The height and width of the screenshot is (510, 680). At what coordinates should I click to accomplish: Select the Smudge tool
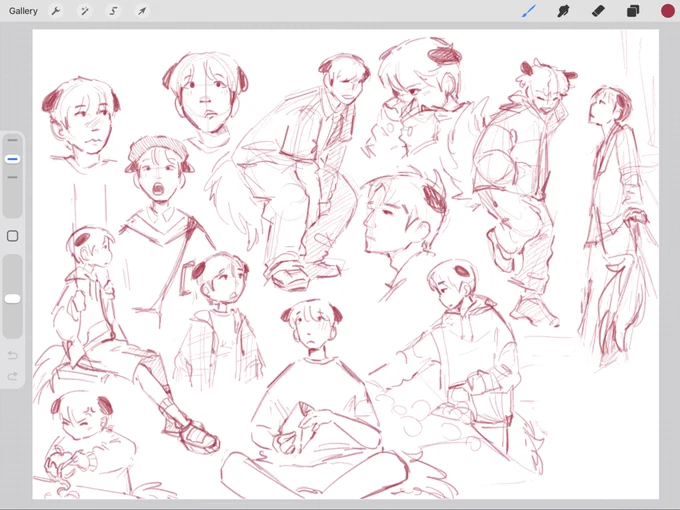coord(563,11)
